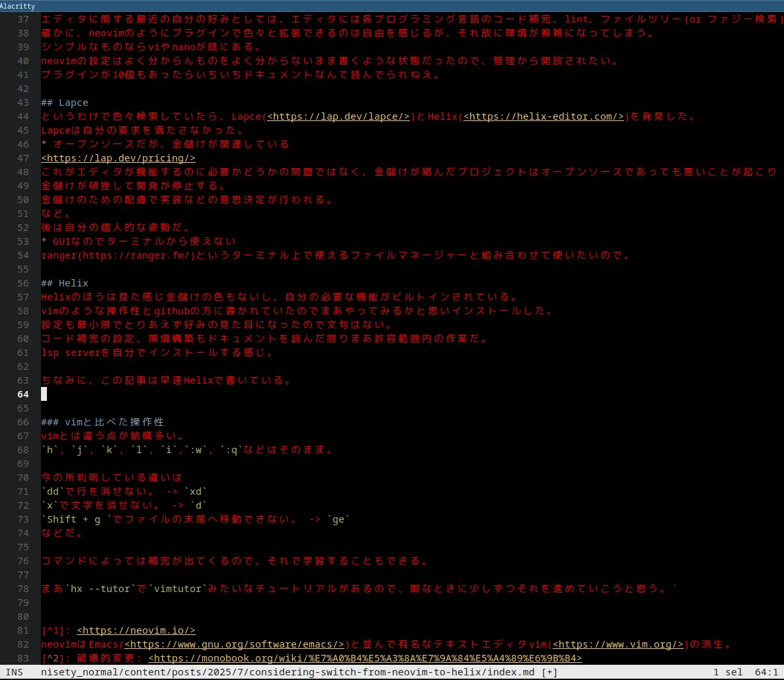Open the gnu.org emacs software link

pos(235,644)
